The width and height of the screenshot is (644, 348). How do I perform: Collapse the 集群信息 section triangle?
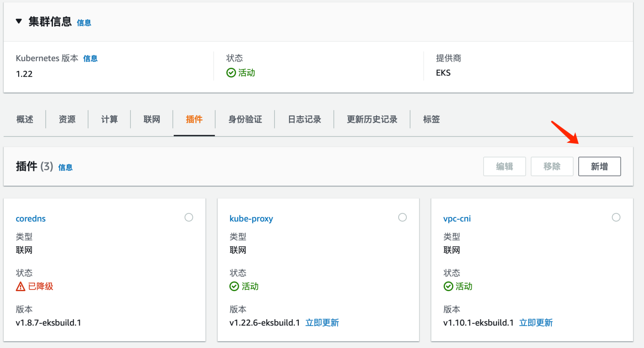click(x=19, y=21)
